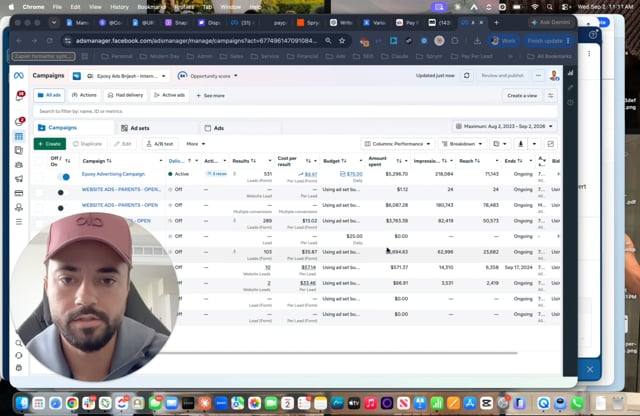The width and height of the screenshot is (640, 416).
Task: Bookmark this page with the star icon
Action: pyautogui.click(x=342, y=41)
